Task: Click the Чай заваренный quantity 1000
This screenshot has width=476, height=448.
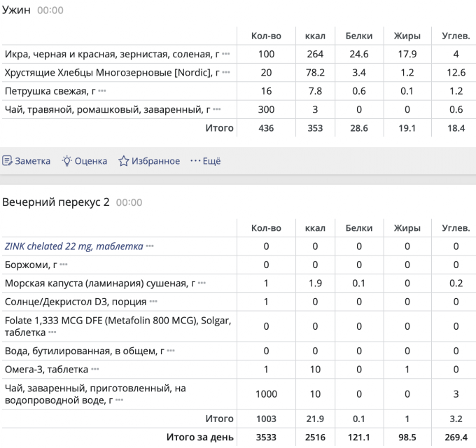Action: (x=266, y=394)
